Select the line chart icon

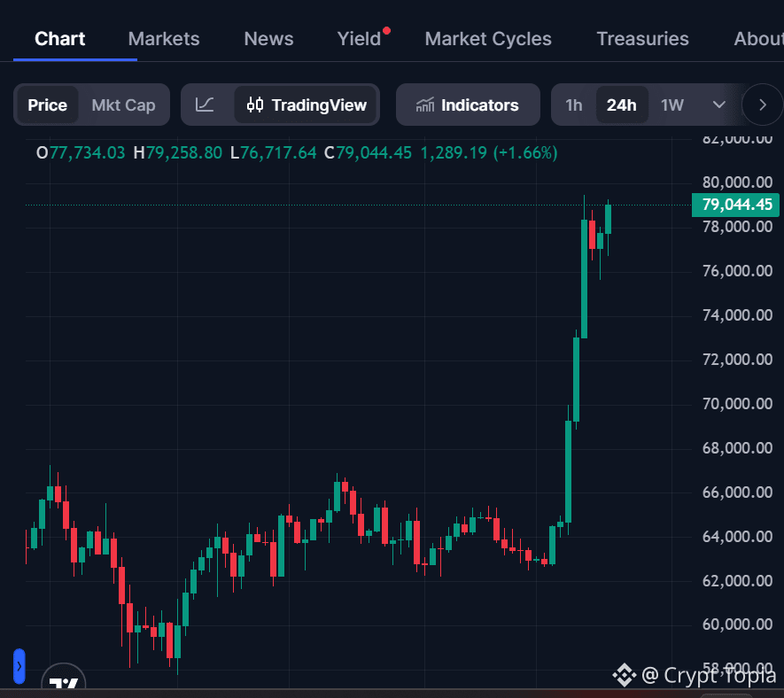(x=205, y=105)
